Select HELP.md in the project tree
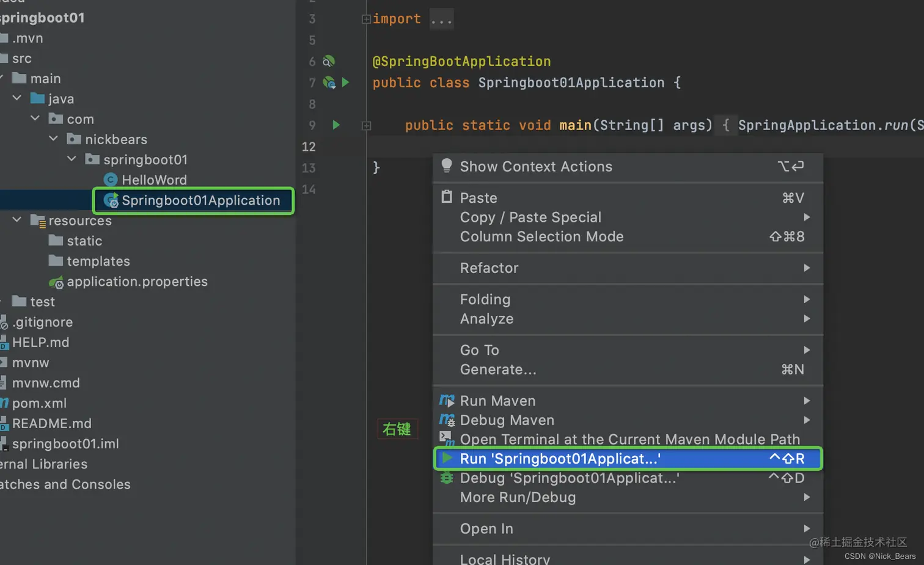This screenshot has height=565, width=924. click(40, 342)
